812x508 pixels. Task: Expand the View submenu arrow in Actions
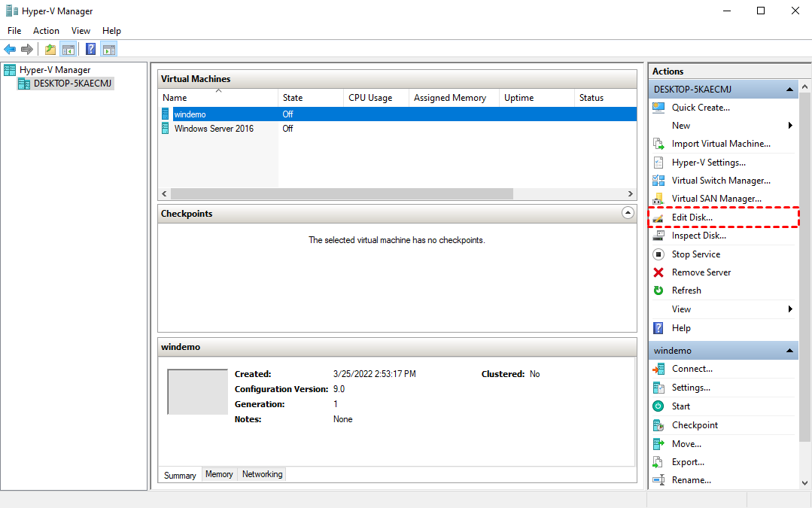(x=790, y=309)
